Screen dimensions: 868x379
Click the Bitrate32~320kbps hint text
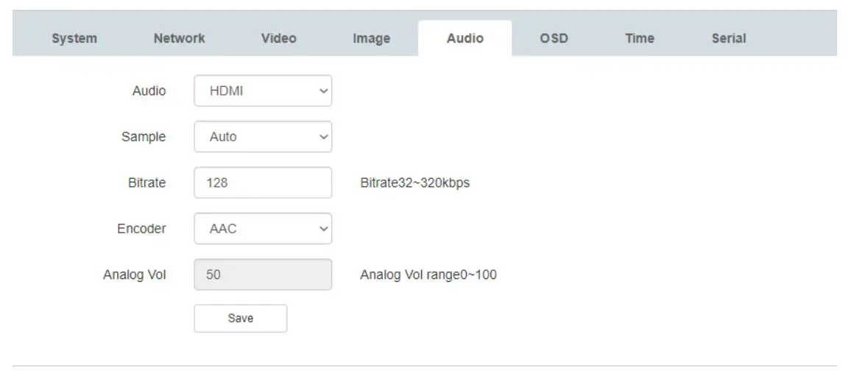414,183
